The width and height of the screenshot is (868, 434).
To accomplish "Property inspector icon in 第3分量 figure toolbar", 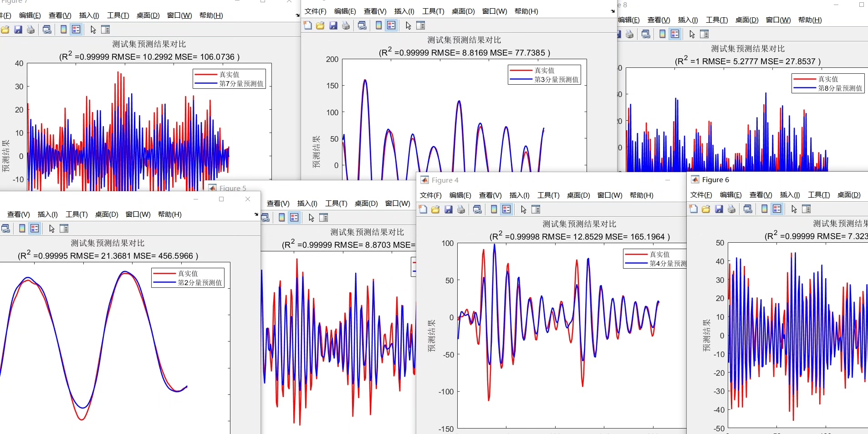I will (x=420, y=26).
